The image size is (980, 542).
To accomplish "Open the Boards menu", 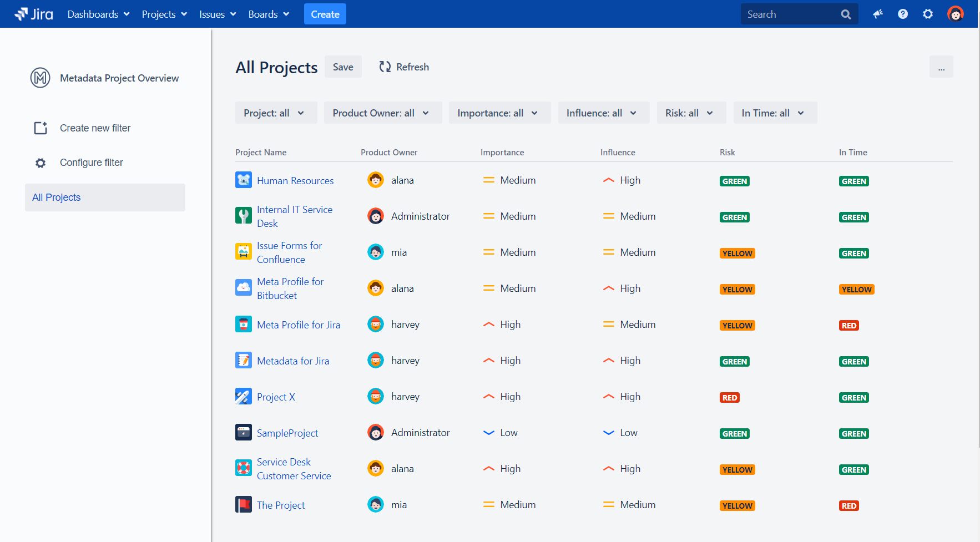I will pos(269,14).
